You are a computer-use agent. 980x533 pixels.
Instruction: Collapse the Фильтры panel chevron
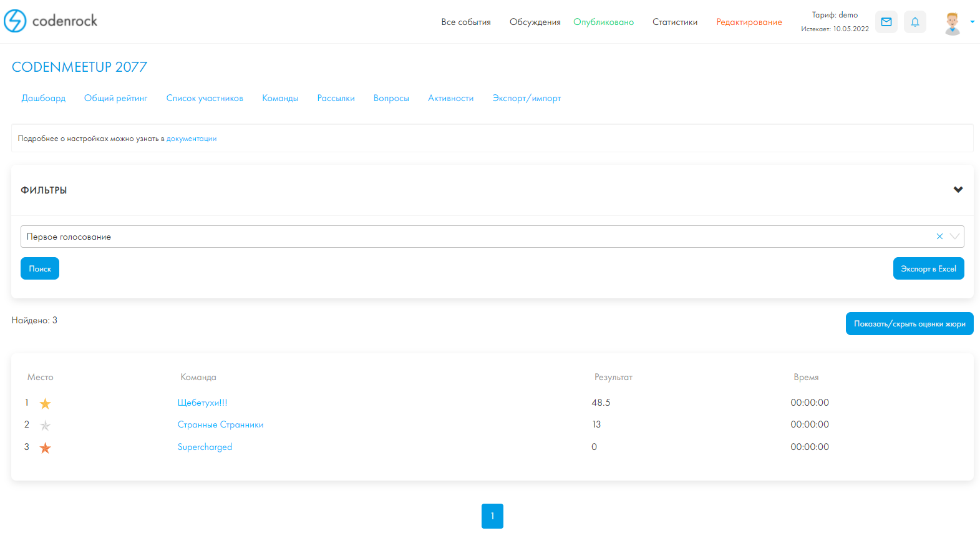tap(958, 190)
